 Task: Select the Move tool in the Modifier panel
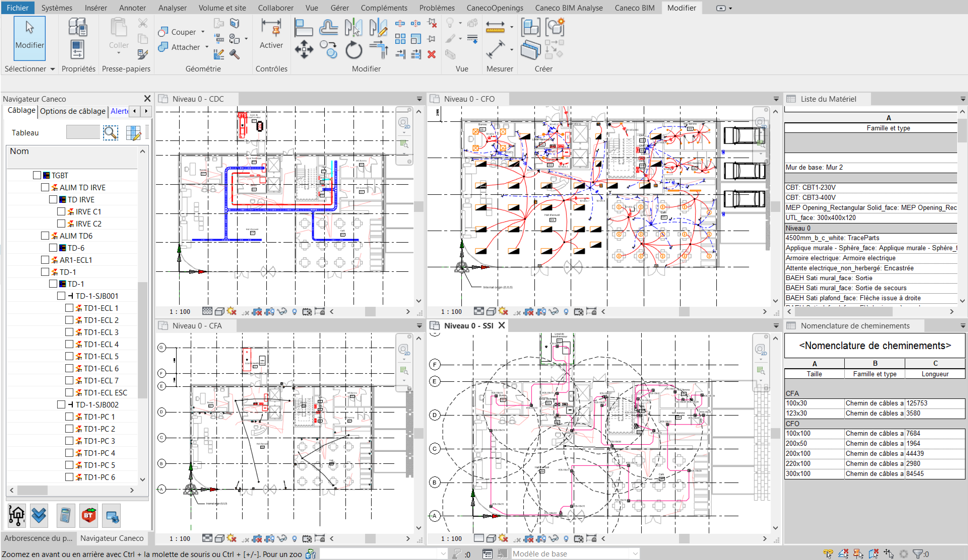(304, 49)
